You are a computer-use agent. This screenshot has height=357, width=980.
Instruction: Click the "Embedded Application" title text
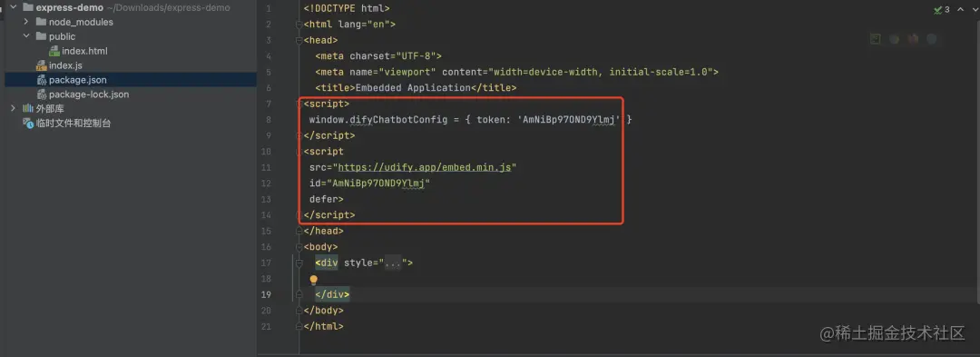(x=413, y=88)
